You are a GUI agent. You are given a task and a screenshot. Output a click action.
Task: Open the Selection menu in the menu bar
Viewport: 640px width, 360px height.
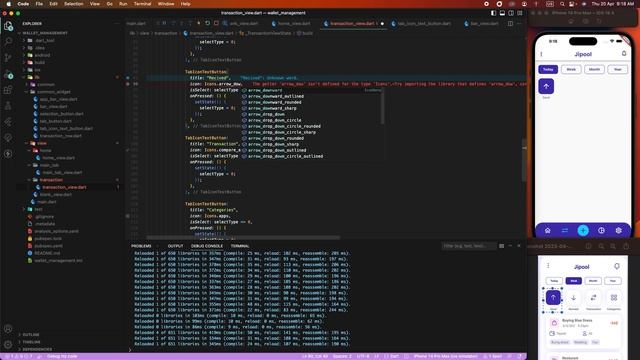click(73, 4)
